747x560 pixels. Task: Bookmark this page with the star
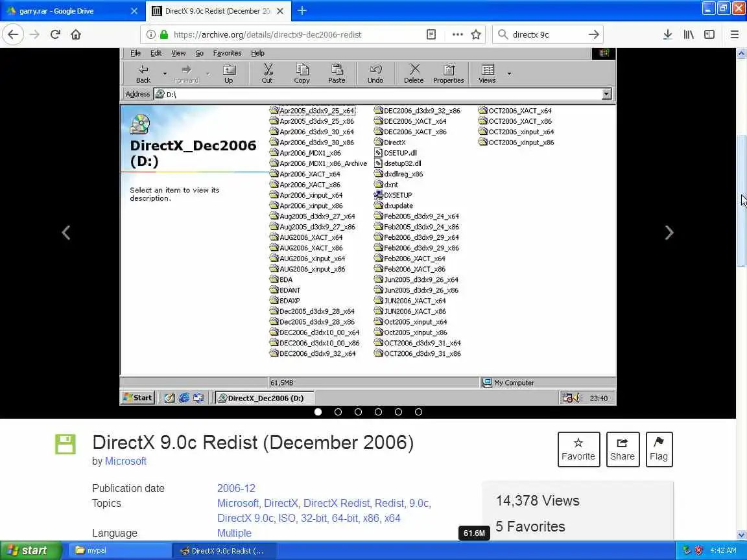pyautogui.click(x=476, y=34)
